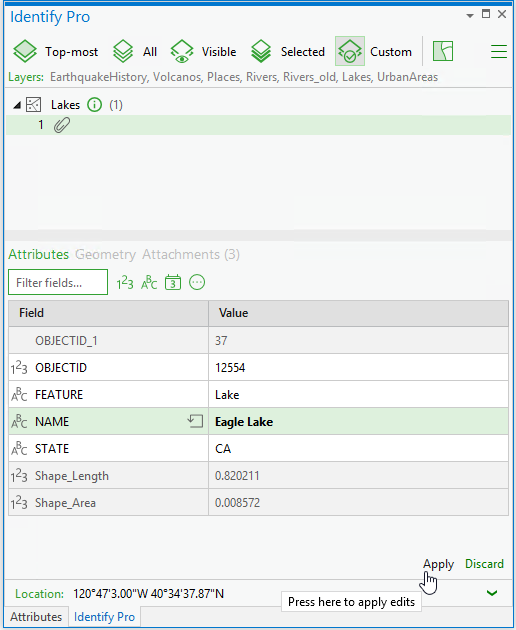Filter to date fields with calendar icon
The height and width of the screenshot is (630, 516).
pos(173,282)
